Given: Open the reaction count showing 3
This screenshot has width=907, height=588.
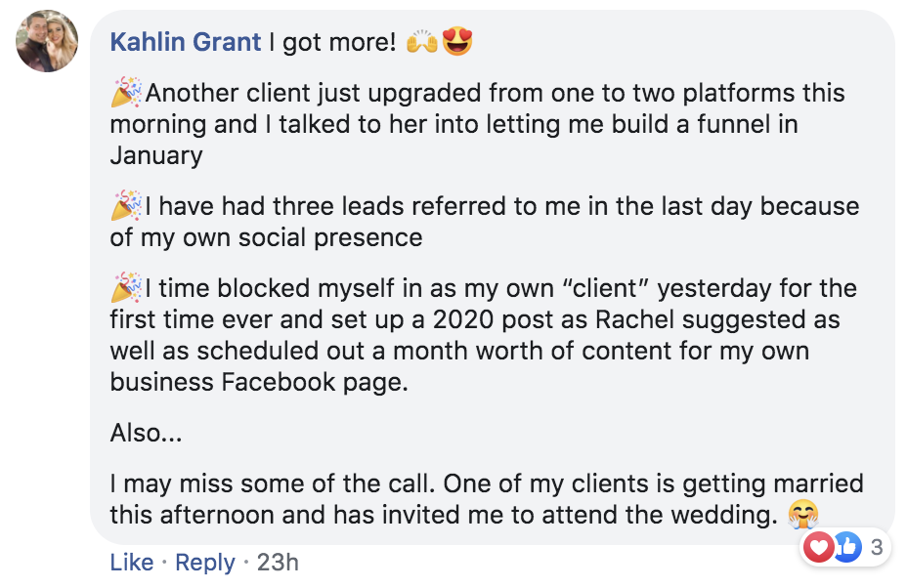Looking at the screenshot, I should click(x=876, y=548).
